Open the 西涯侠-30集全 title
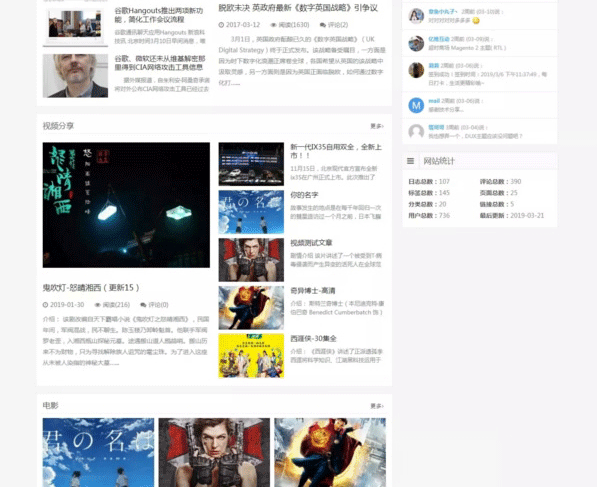Image resolution: width=597 pixels, height=487 pixels. [x=313, y=339]
